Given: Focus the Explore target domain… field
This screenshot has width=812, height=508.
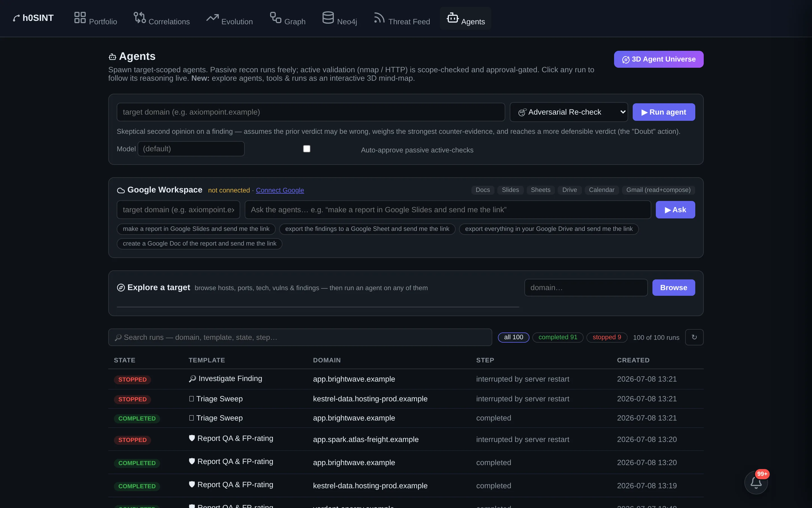Looking at the screenshot, I should click(586, 288).
